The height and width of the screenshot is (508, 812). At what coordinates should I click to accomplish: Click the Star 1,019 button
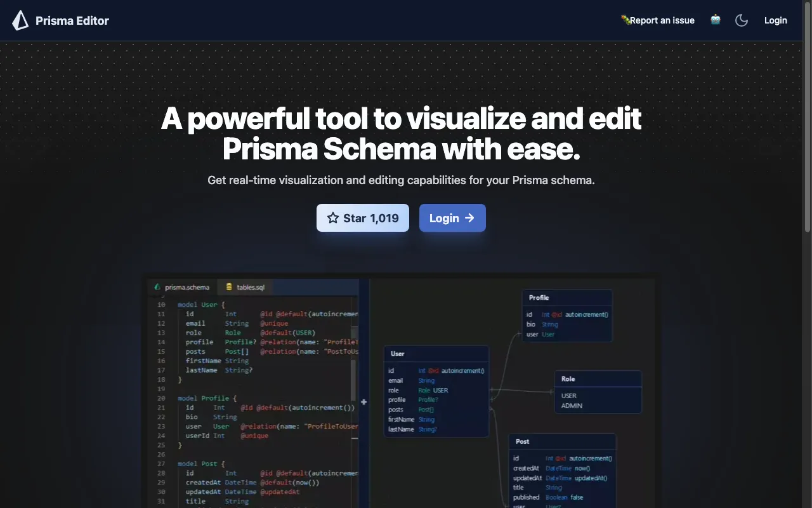(363, 218)
